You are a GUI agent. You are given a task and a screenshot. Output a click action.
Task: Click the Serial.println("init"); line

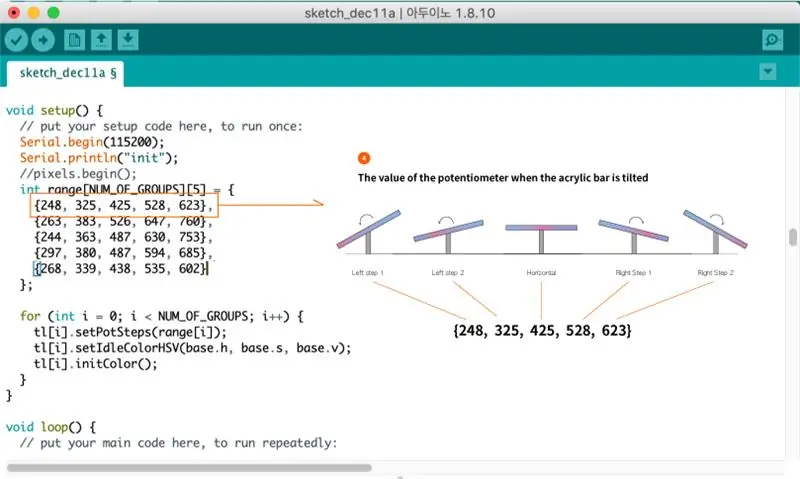coord(99,158)
